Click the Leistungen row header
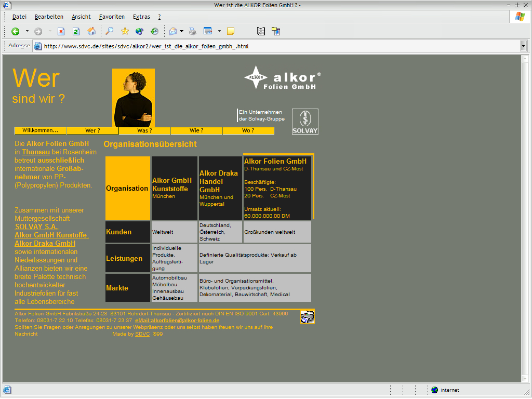Image resolution: width=532 pixels, height=399 pixels. pyautogui.click(x=128, y=258)
